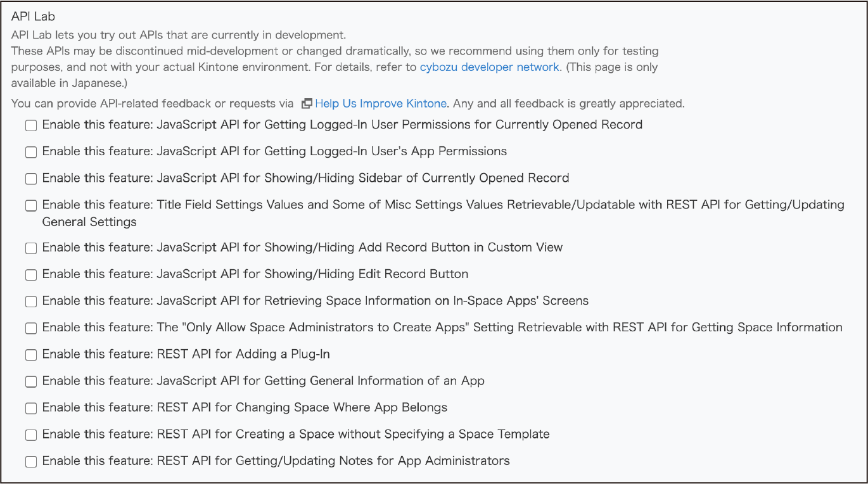Enable REST API for Changing Space Where App Belongs
Screen dimensions: 868x484
[31, 408]
